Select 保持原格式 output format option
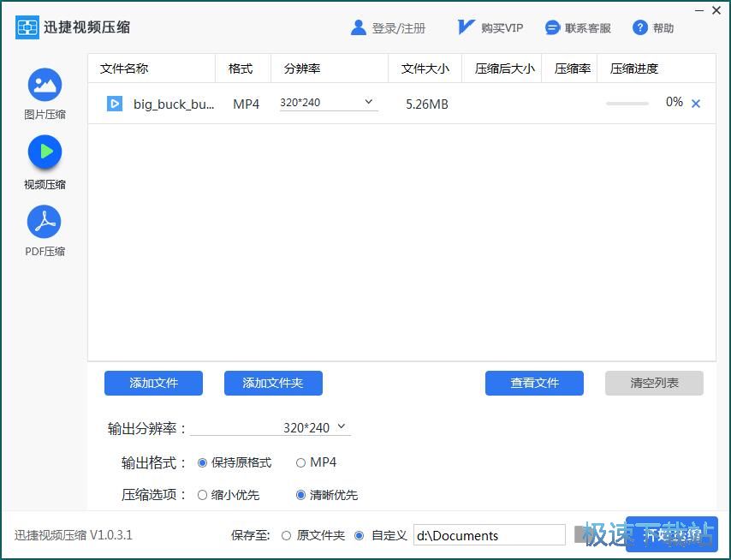This screenshot has width=731, height=560. (203, 462)
